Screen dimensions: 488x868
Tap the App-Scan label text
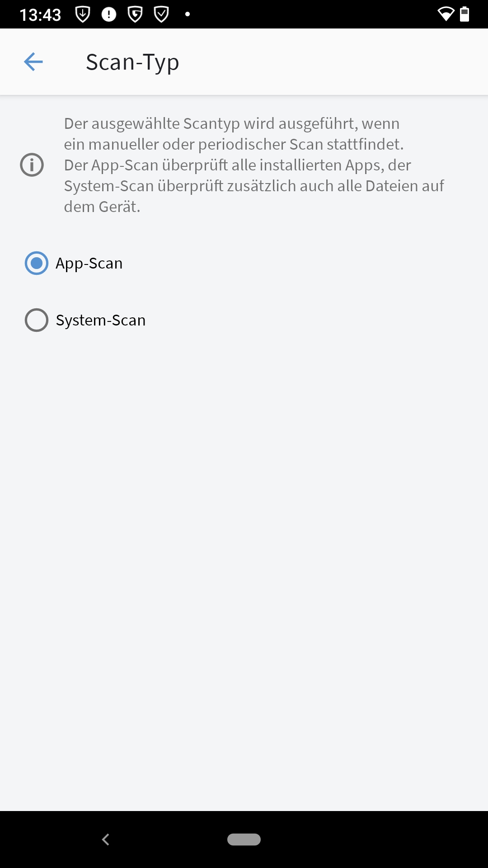(89, 263)
